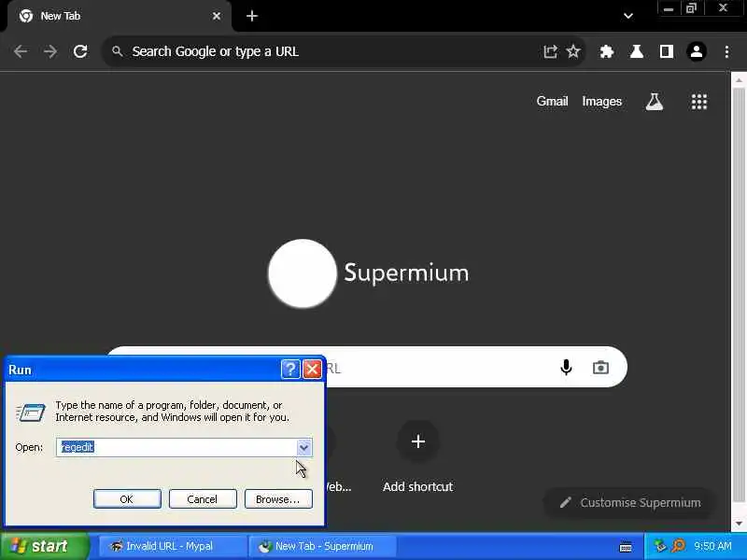747x560 pixels.
Task: Close the Run dialog
Action: [313, 370]
